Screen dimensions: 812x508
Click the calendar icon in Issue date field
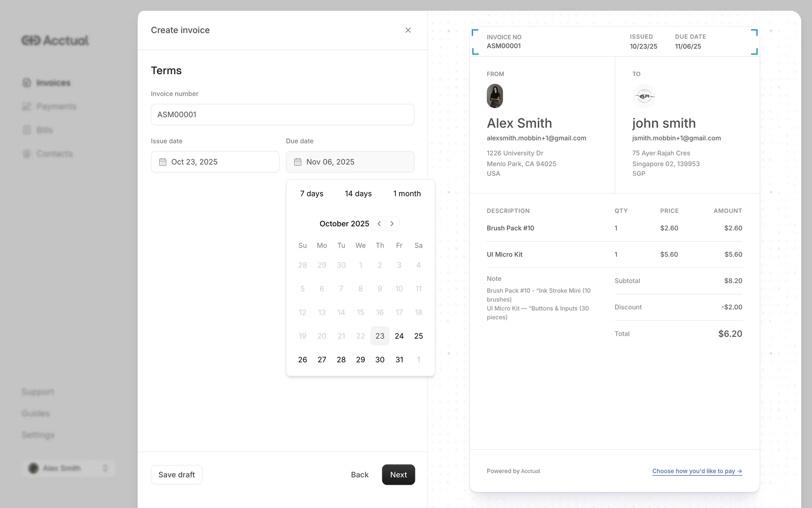(x=163, y=162)
